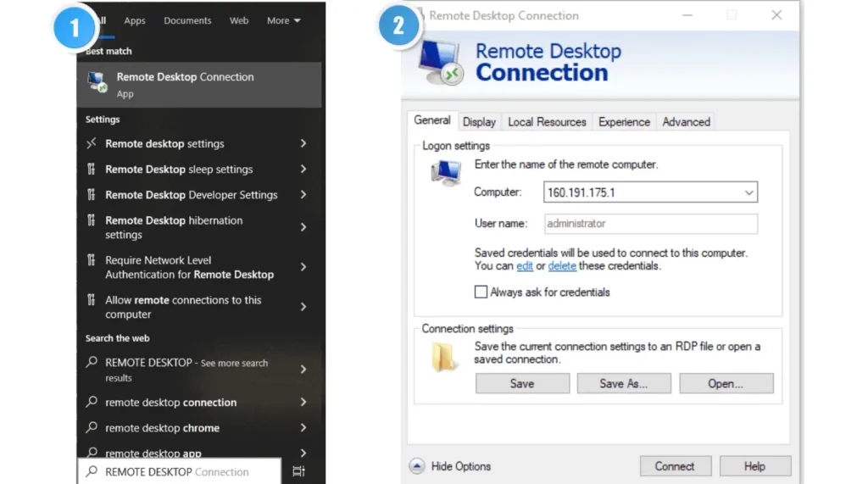Click the Remote Desktop Developer Settings icon
868x484 pixels.
92,194
